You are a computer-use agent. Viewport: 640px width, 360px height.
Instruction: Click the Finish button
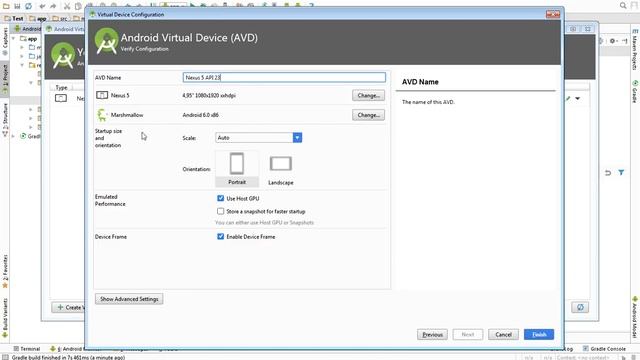(539, 334)
